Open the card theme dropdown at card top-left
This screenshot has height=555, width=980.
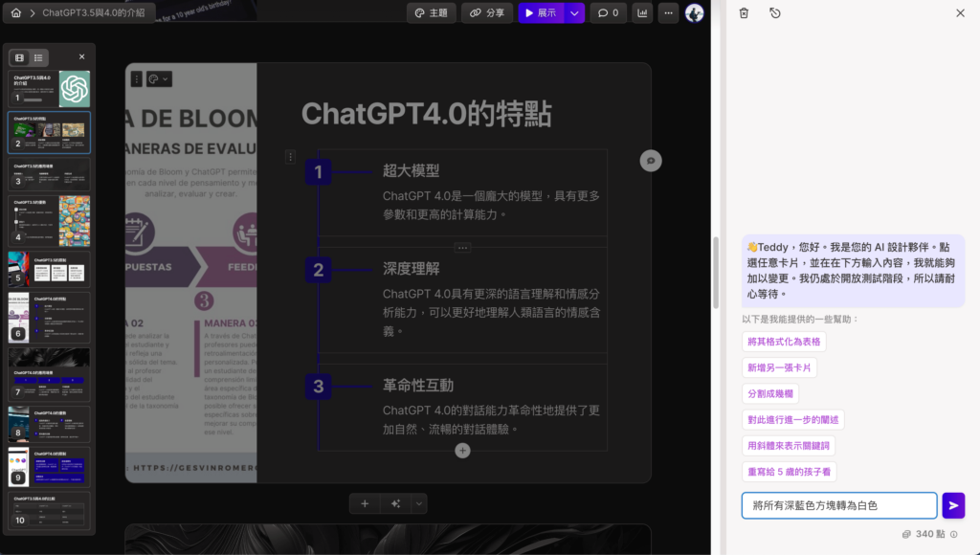[157, 78]
